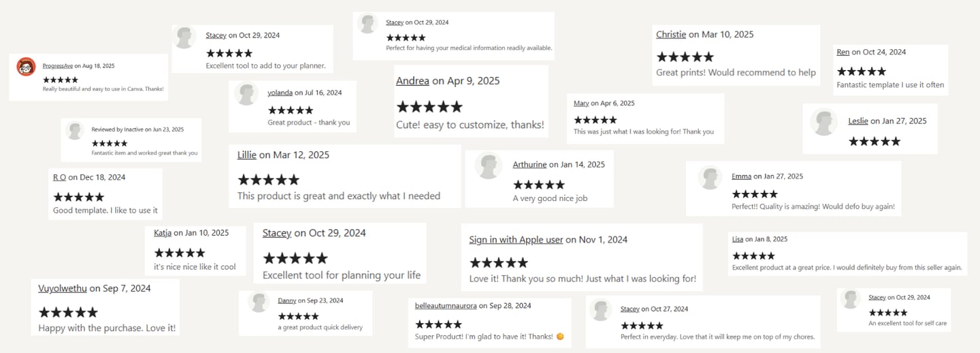Click Ren's name on Oct 24 review

coord(843,52)
